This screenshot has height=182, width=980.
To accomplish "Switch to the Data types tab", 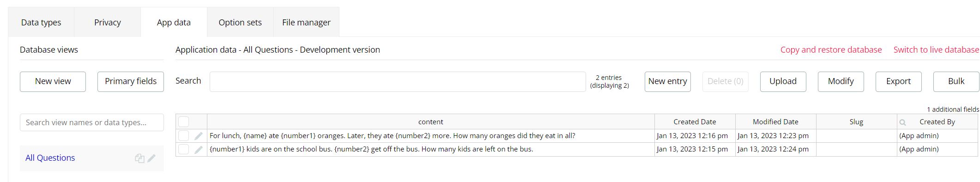I will pyautogui.click(x=41, y=22).
